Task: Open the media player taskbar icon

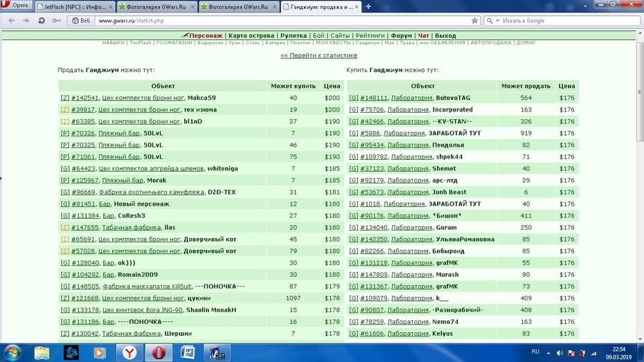Action: [100, 352]
